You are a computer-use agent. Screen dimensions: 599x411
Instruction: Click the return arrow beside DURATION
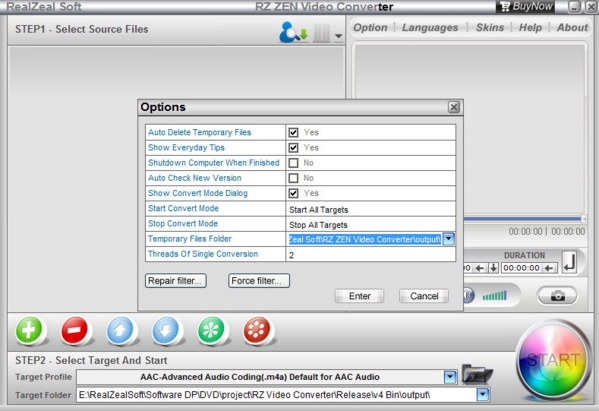(x=570, y=262)
